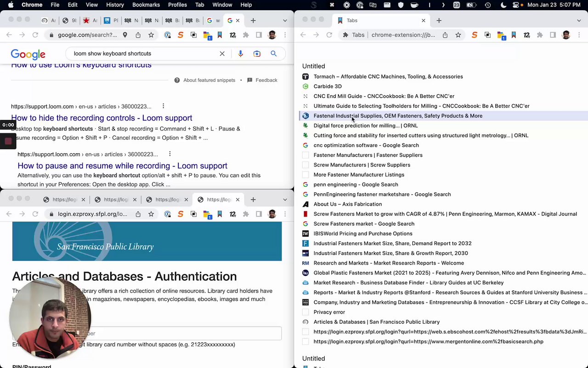Open the tab search chevron in the library window
588x368 pixels.
285,200
